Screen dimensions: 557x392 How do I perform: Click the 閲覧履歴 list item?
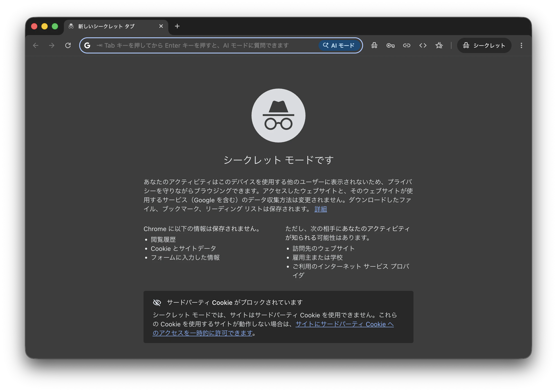coord(163,240)
